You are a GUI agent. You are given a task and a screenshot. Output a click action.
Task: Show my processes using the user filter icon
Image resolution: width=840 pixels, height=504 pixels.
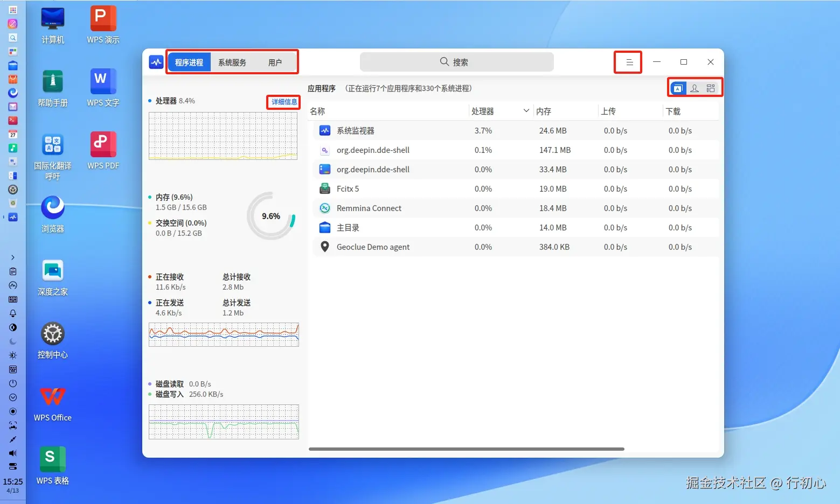[695, 88]
